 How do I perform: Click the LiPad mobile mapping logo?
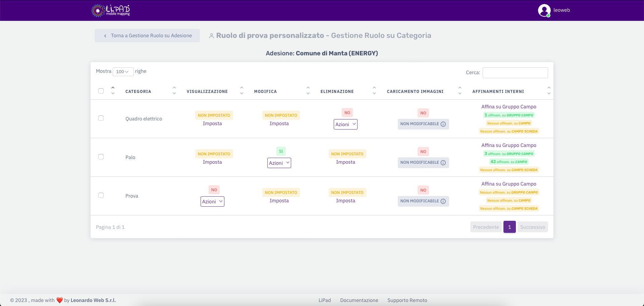tap(111, 10)
